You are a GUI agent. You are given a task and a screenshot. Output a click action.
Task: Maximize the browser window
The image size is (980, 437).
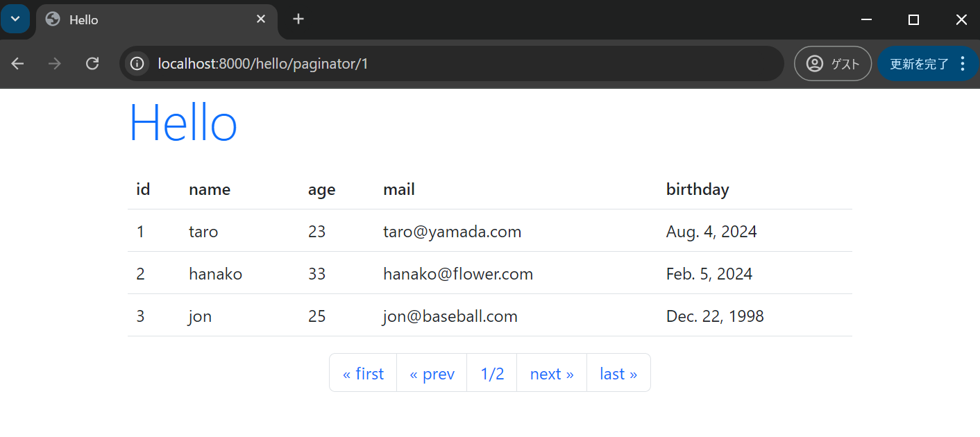tap(913, 20)
